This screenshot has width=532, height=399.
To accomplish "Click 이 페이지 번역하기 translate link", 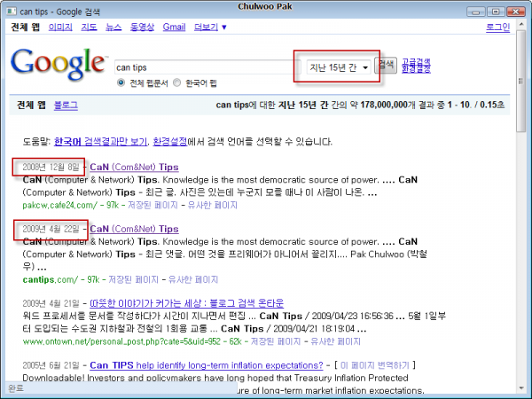I will point(375,365).
